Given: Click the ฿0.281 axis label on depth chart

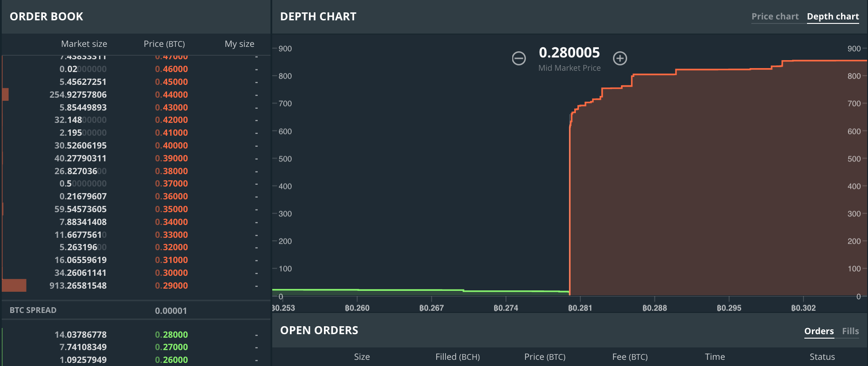Looking at the screenshot, I should pyautogui.click(x=580, y=308).
